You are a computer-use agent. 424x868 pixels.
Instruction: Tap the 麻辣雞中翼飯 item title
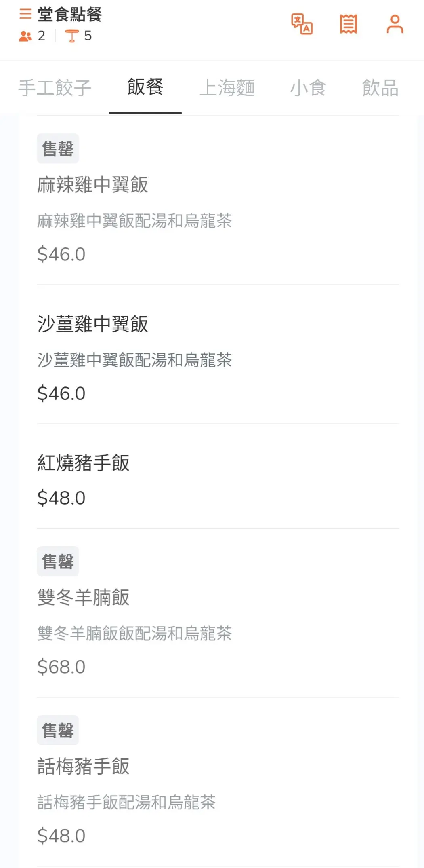pos(93,185)
